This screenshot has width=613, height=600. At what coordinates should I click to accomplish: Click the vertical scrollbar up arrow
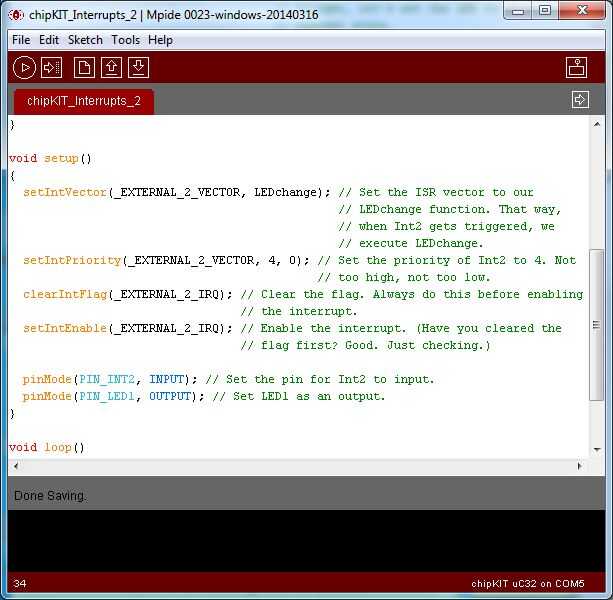(597, 124)
